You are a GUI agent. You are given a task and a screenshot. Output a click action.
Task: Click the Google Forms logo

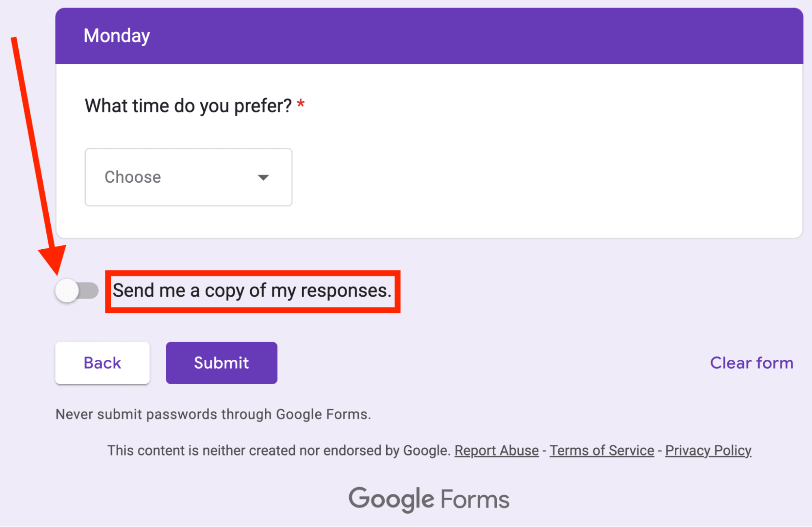pyautogui.click(x=429, y=498)
